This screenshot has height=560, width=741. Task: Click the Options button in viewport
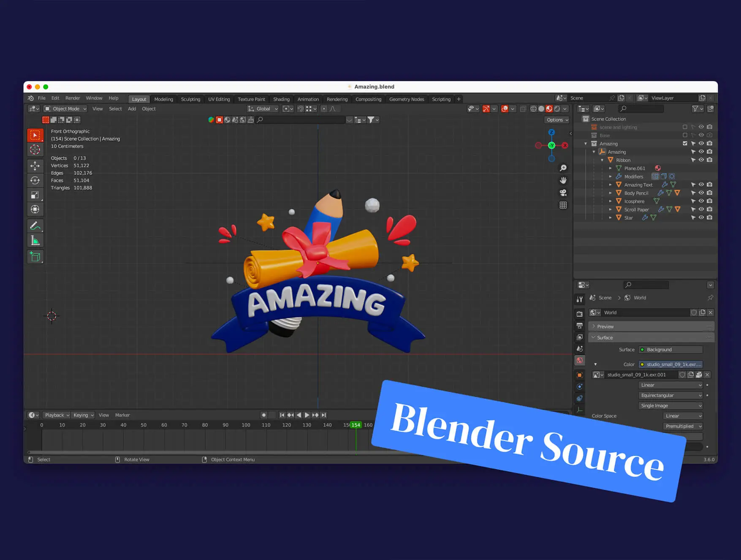pyautogui.click(x=557, y=120)
